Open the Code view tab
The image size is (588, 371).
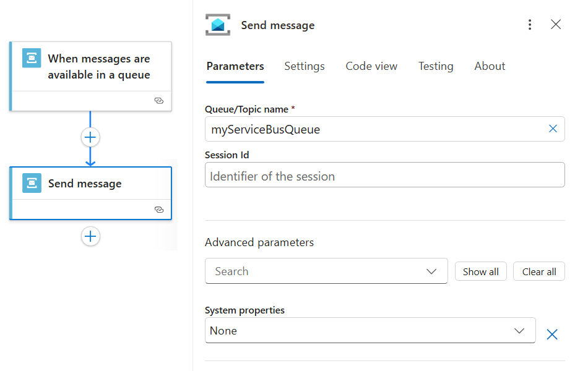coord(371,66)
